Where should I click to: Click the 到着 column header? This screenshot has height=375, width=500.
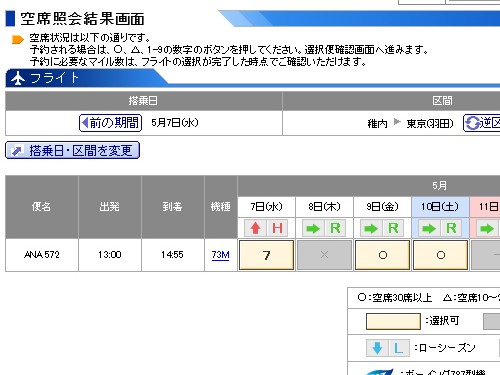(x=173, y=207)
